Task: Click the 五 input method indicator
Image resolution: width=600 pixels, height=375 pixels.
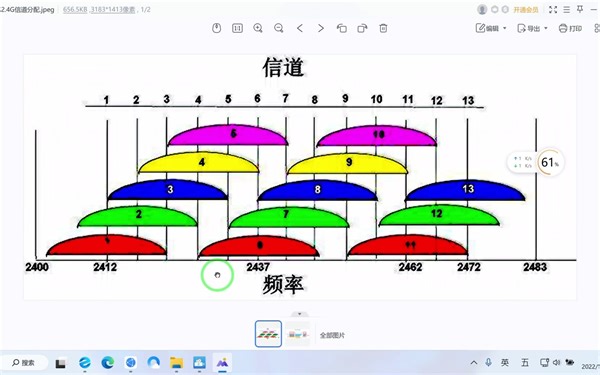Action: (x=525, y=362)
